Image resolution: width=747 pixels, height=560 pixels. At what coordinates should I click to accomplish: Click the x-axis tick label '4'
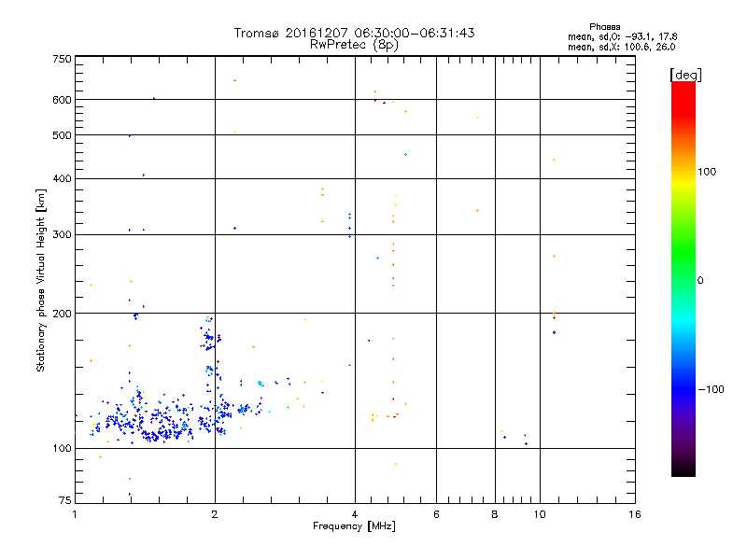point(355,514)
